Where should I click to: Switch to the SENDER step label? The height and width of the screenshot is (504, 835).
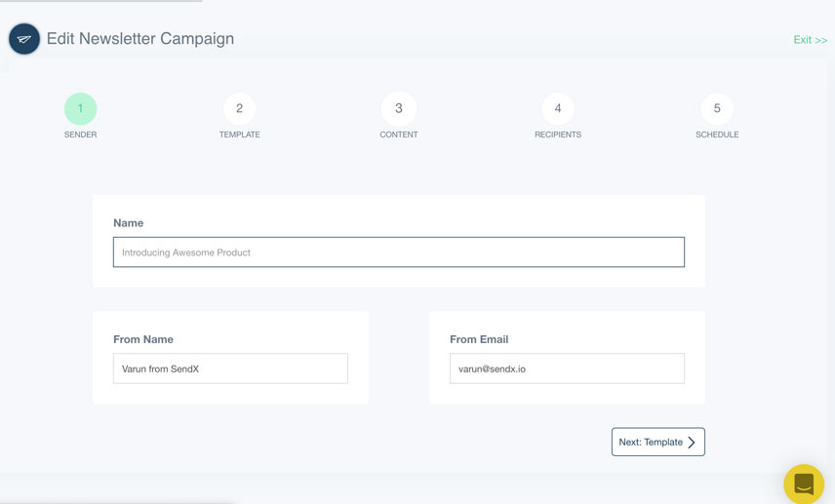pyautogui.click(x=80, y=135)
